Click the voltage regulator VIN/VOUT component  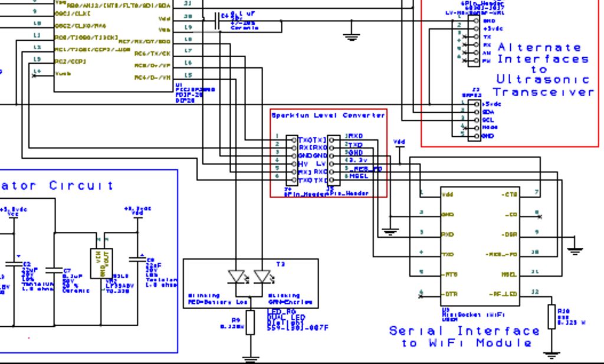coord(98,263)
